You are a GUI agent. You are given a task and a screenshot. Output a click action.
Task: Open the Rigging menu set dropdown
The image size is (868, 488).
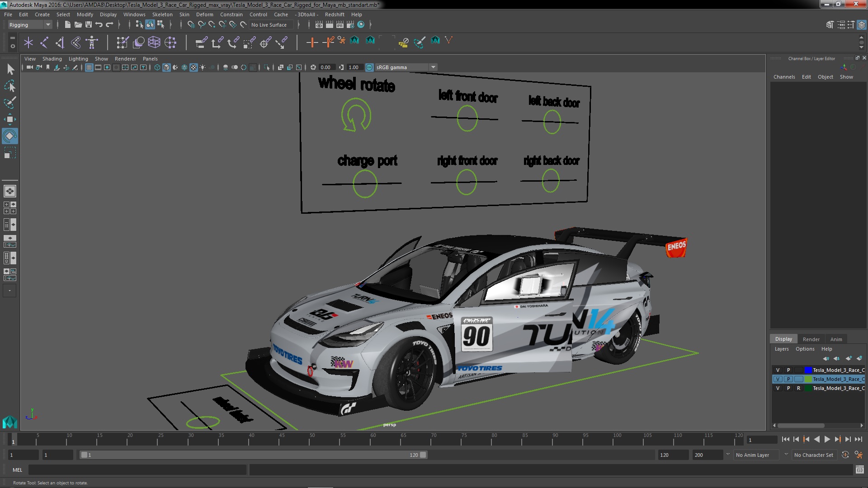point(30,25)
